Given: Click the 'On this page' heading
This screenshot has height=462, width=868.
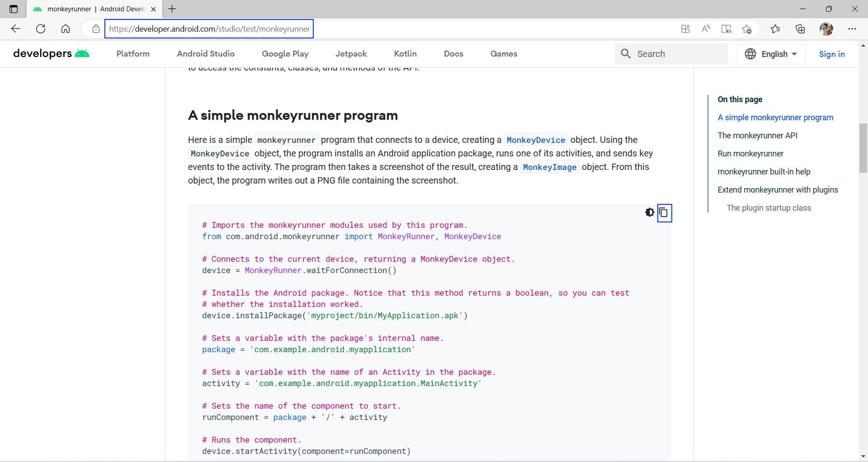Looking at the screenshot, I should [740, 99].
